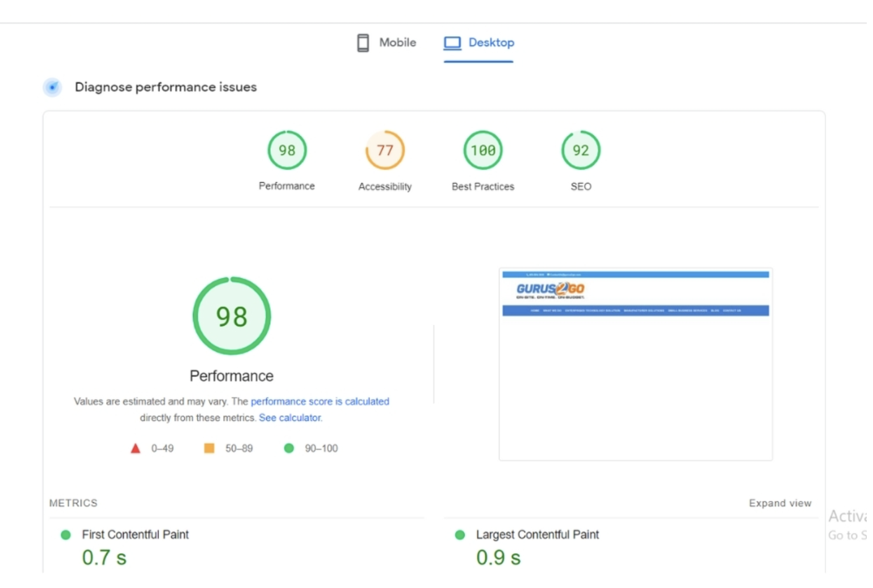Click the green circle 90–100 legend icon
The image size is (873, 588).
pyautogui.click(x=289, y=448)
